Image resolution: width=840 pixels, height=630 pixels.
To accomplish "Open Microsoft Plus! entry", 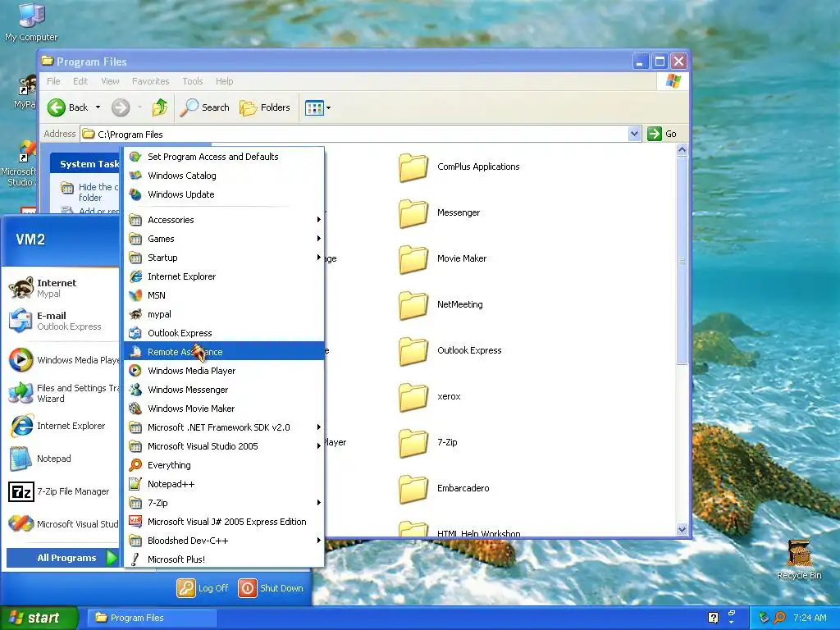I will (224, 559).
